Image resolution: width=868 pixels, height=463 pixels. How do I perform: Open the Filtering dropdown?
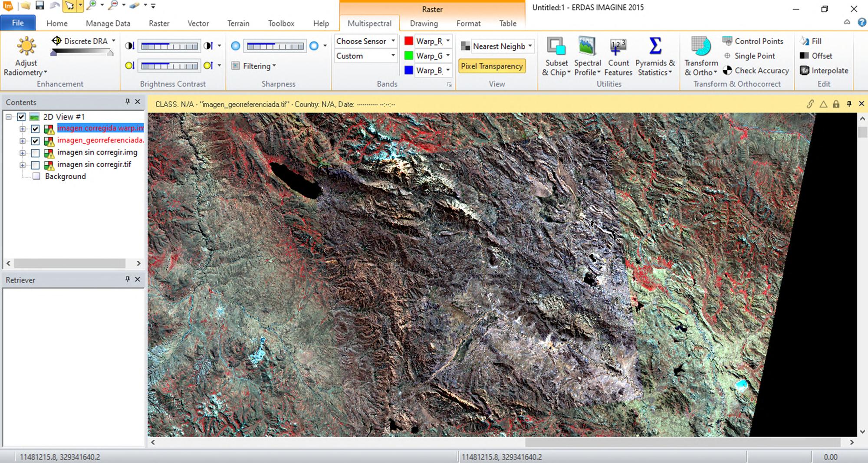259,66
